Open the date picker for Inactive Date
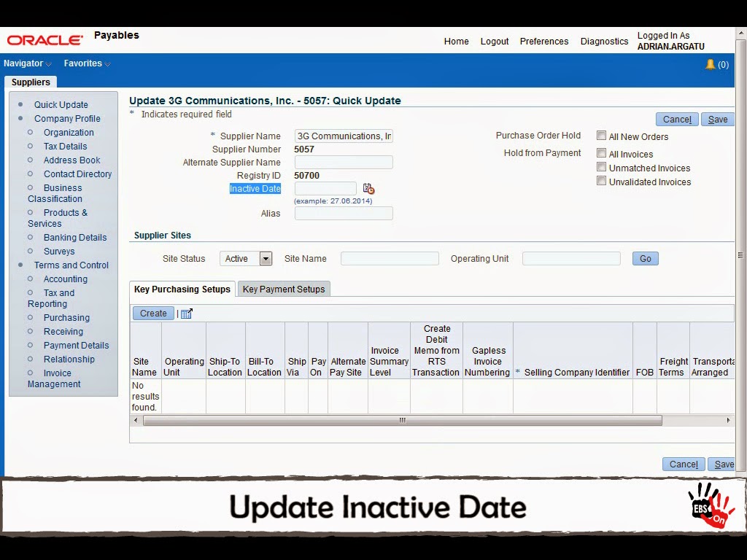This screenshot has width=747, height=560. tap(368, 187)
